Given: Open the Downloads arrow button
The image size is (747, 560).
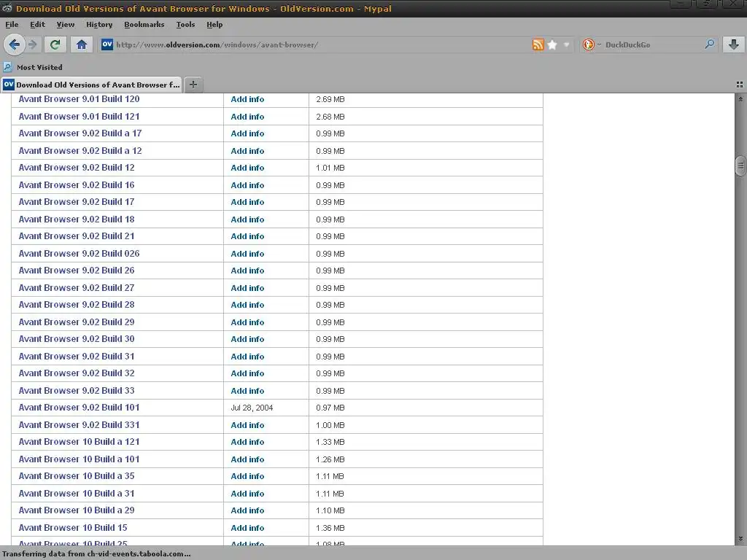Looking at the screenshot, I should click(x=734, y=44).
